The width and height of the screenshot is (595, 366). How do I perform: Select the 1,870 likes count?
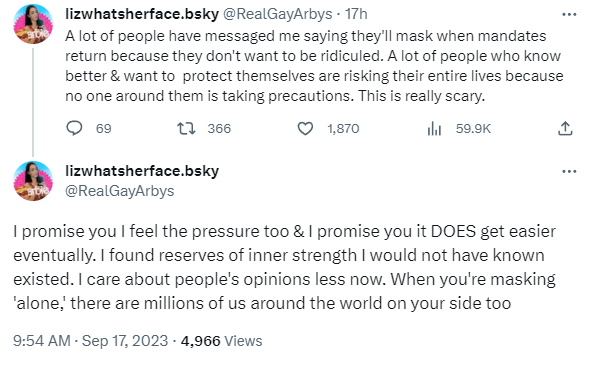pyautogui.click(x=343, y=129)
